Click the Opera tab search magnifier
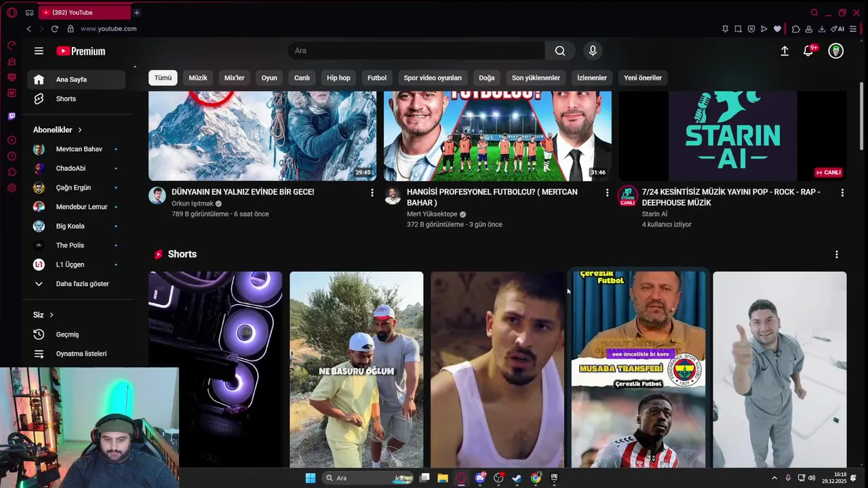The image size is (868, 488). point(814,12)
